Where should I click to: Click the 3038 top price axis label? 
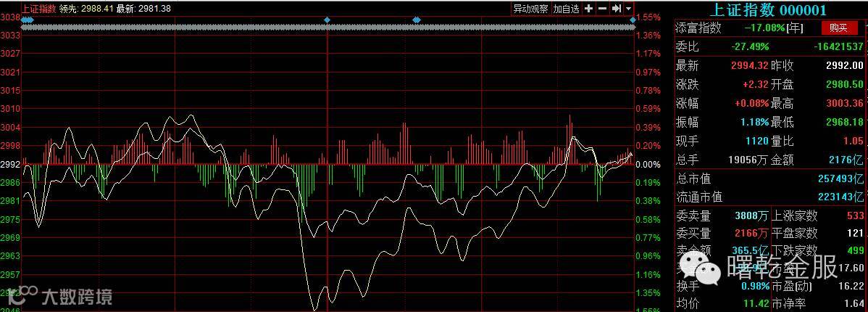pos(10,17)
